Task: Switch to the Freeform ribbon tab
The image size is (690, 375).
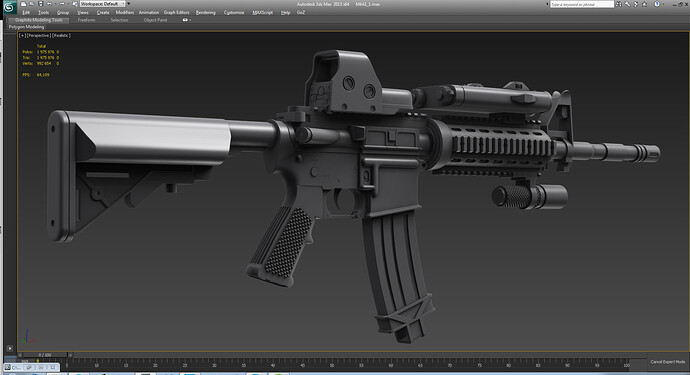Action: point(86,20)
